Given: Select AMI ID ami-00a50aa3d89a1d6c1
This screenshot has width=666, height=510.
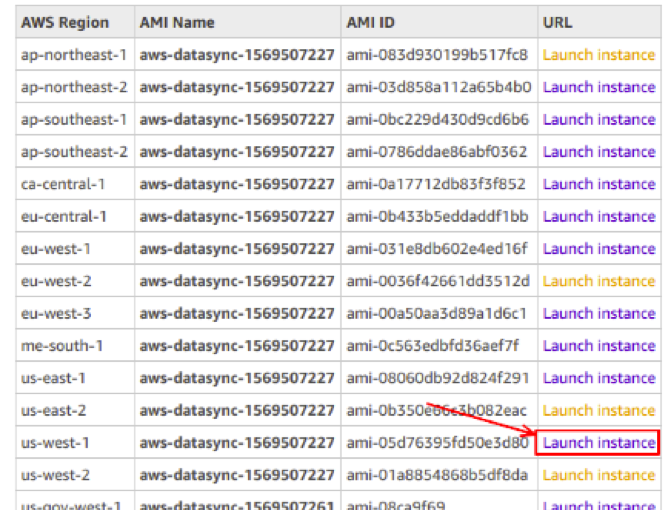Looking at the screenshot, I should point(437,313).
